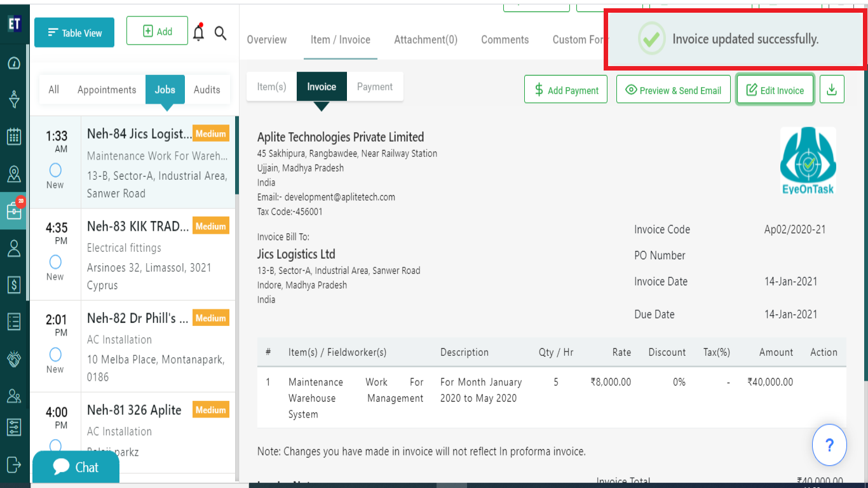Image resolution: width=868 pixels, height=488 pixels.
Task: Switch to Payment sub-tab
Action: [375, 86]
